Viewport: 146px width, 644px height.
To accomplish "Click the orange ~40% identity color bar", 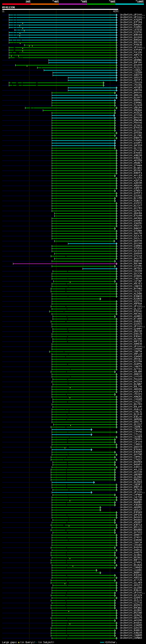I will pyautogui.click(x=45, y=4).
